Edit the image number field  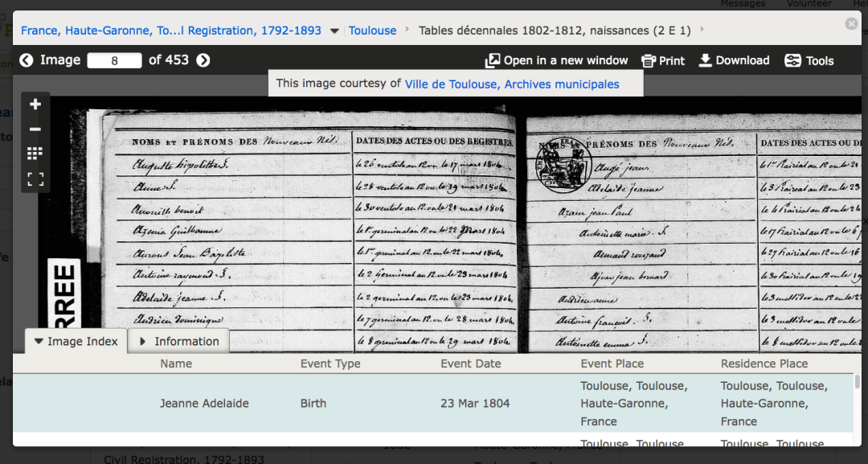pyautogui.click(x=113, y=60)
